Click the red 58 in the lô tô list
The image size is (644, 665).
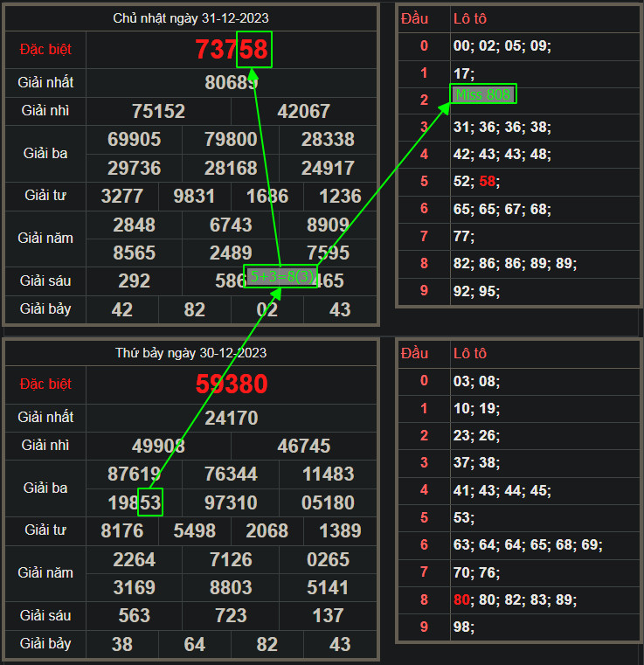pyautogui.click(x=487, y=182)
